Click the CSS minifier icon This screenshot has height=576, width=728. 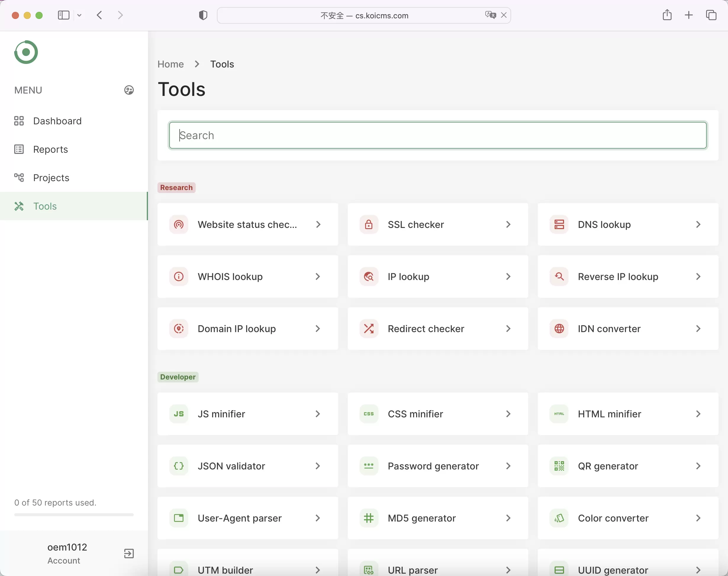click(369, 414)
